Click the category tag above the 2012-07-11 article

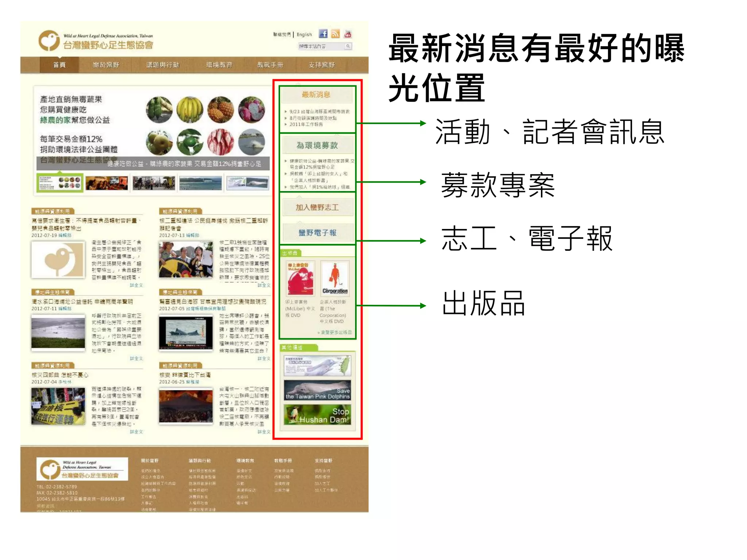[x=53, y=292]
